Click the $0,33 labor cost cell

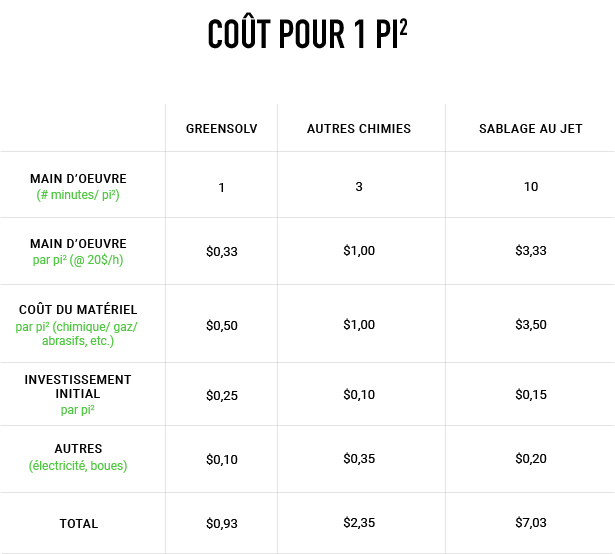point(221,251)
